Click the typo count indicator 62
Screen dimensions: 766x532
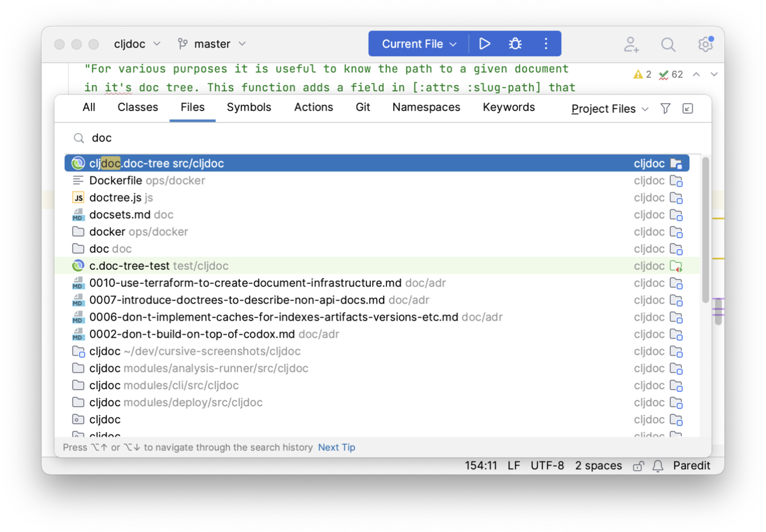point(670,75)
